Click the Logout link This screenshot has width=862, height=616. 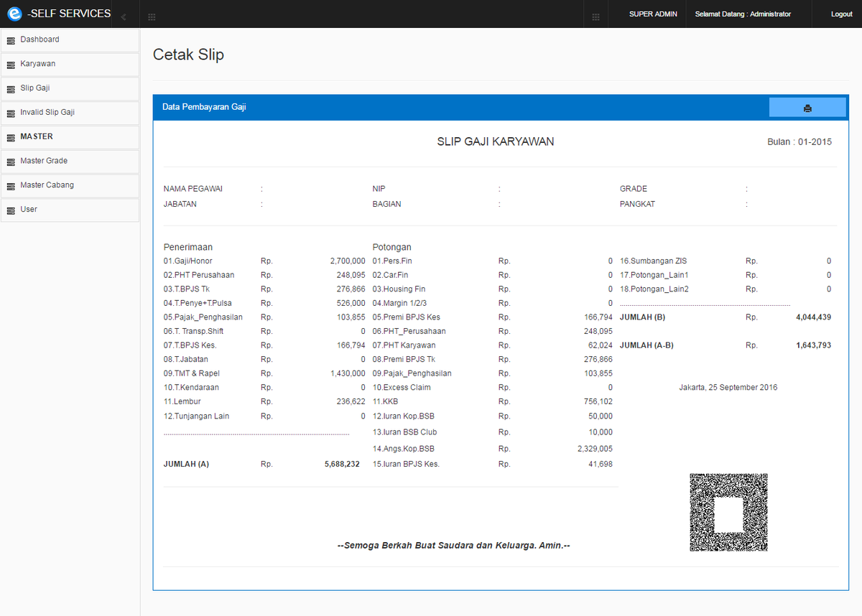coord(841,14)
